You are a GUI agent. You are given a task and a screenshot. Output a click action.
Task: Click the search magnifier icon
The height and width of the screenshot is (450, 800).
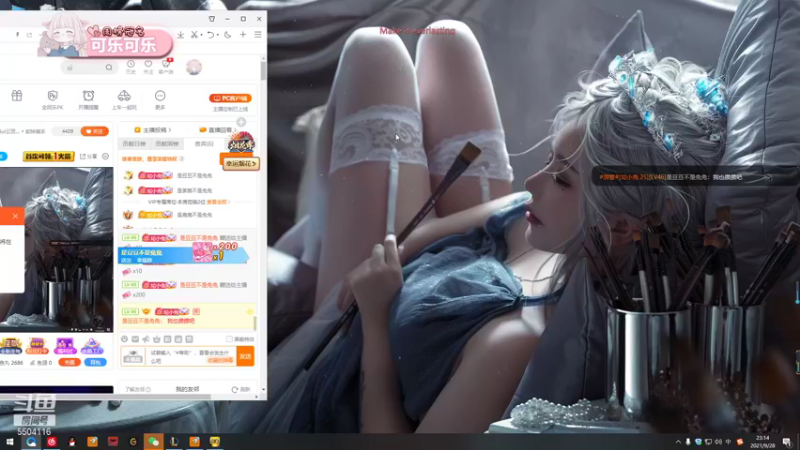(x=109, y=67)
